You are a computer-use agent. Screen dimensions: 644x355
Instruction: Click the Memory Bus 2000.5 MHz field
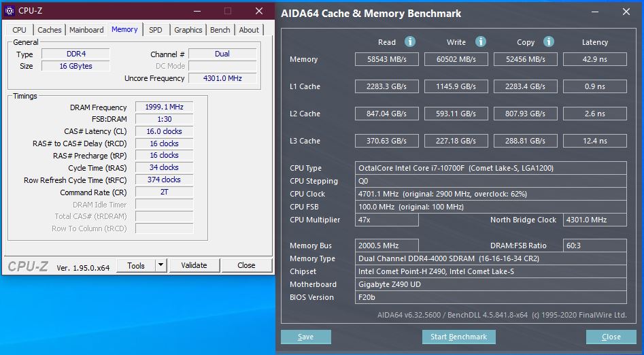pos(387,246)
